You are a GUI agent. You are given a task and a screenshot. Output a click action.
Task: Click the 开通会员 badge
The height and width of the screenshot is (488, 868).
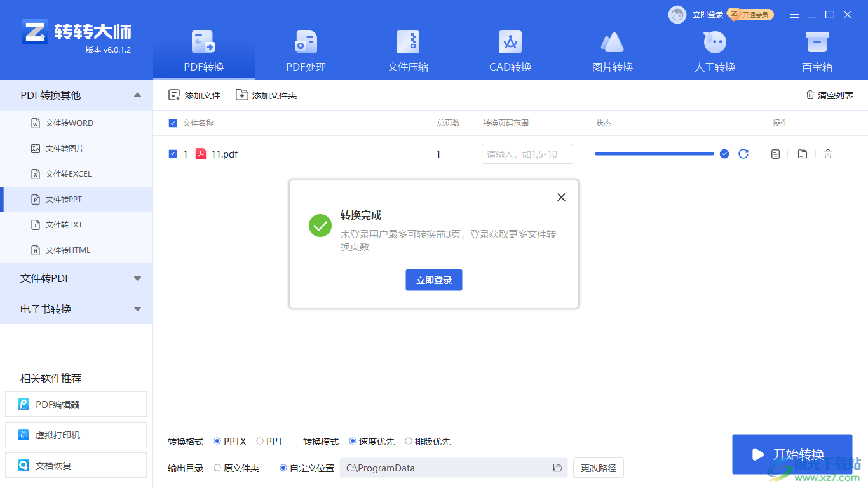coord(750,15)
